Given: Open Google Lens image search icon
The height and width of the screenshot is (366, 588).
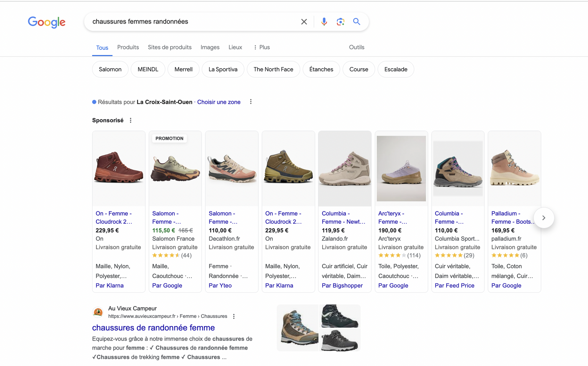Looking at the screenshot, I should (x=340, y=22).
